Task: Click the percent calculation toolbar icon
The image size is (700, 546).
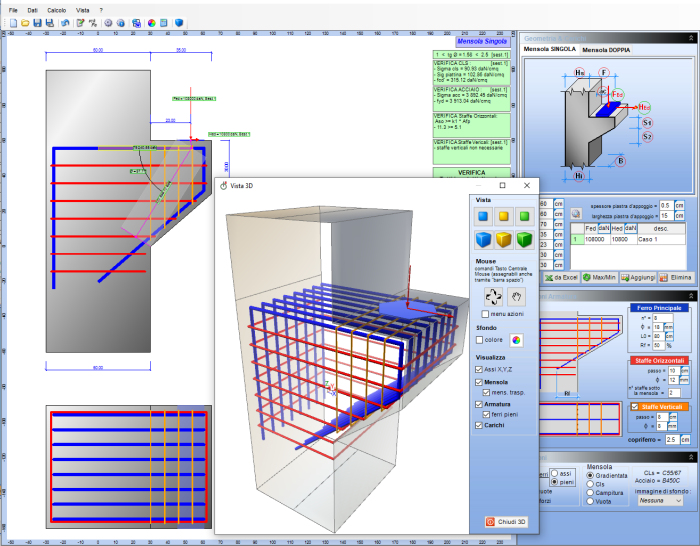Action: click(93, 23)
